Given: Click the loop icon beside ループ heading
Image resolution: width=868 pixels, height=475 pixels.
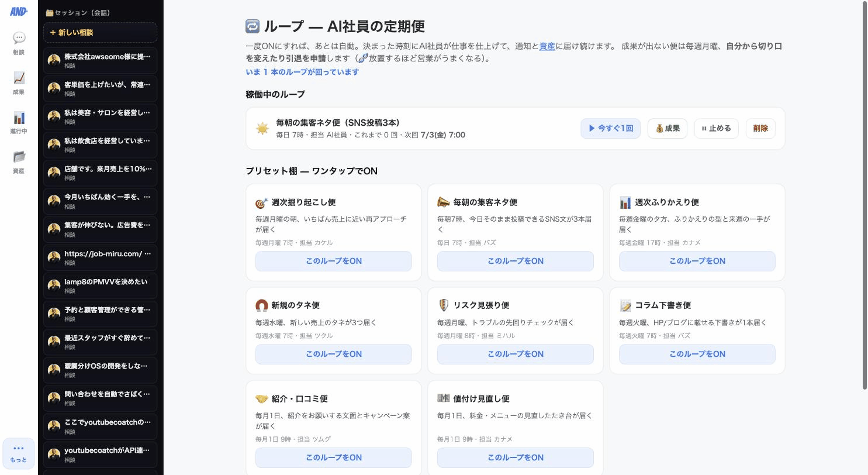Looking at the screenshot, I should click(253, 26).
